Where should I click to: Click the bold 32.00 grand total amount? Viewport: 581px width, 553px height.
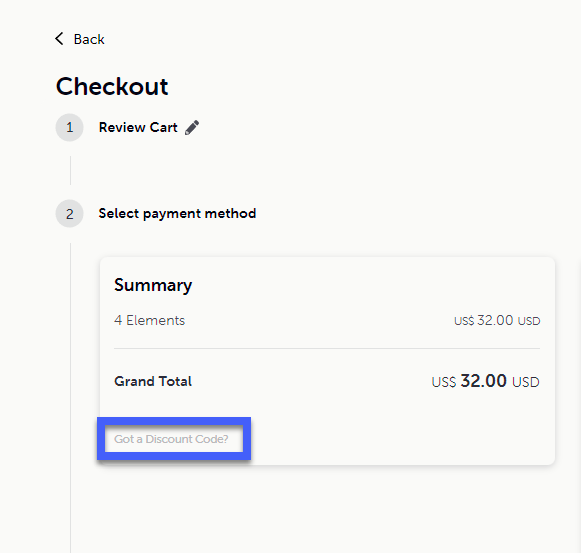click(x=483, y=381)
